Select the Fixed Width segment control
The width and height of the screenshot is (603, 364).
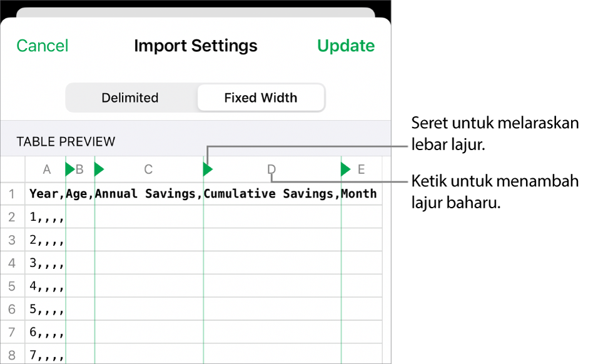click(x=261, y=98)
